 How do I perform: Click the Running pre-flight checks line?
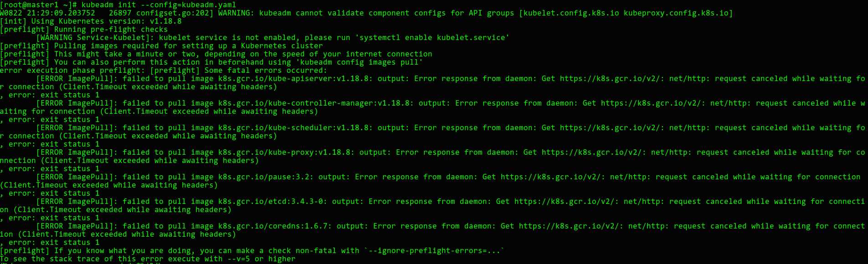coord(84,29)
